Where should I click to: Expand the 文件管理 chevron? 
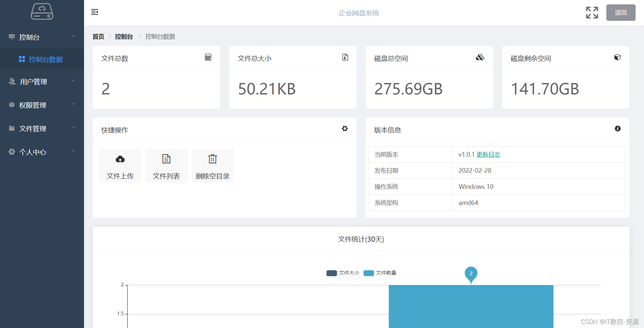[x=73, y=127]
